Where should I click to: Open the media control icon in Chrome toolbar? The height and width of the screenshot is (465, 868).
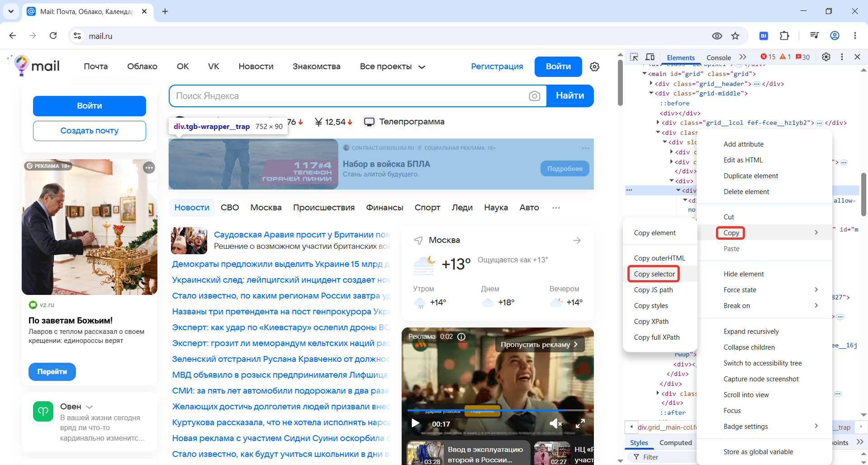[814, 36]
